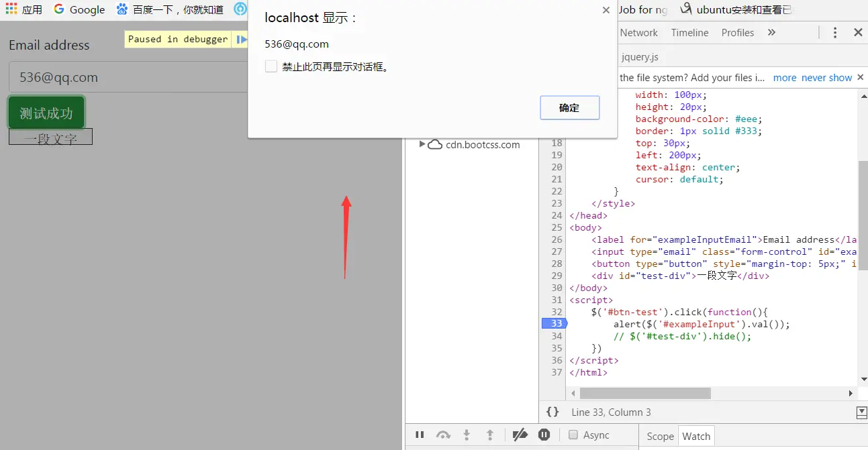Click line number 32 in gutter
The height and width of the screenshot is (450, 868).
pos(557,312)
